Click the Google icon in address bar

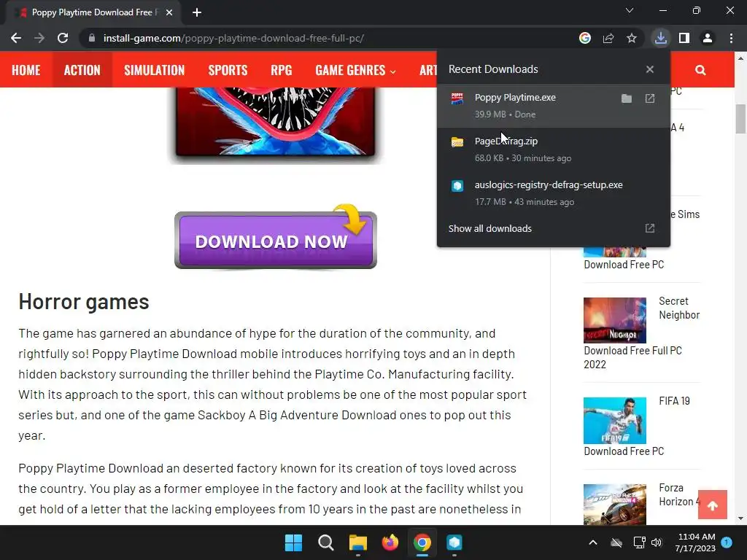[584, 38]
